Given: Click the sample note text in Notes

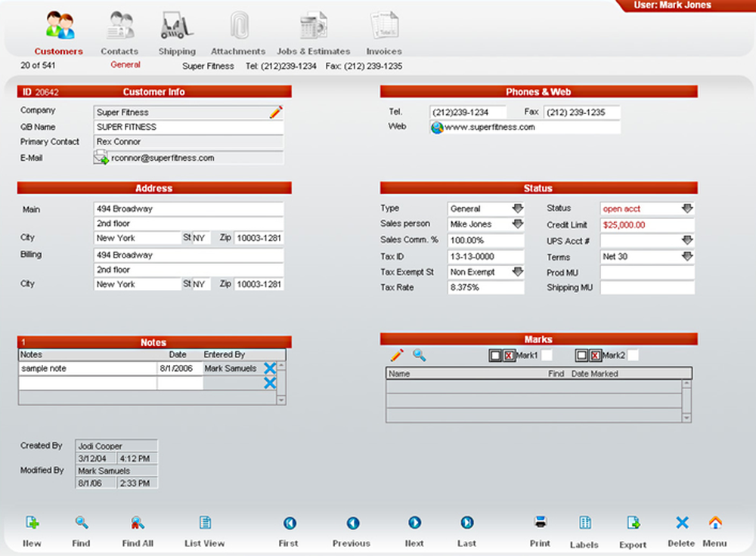Looking at the screenshot, I should coord(44,369).
